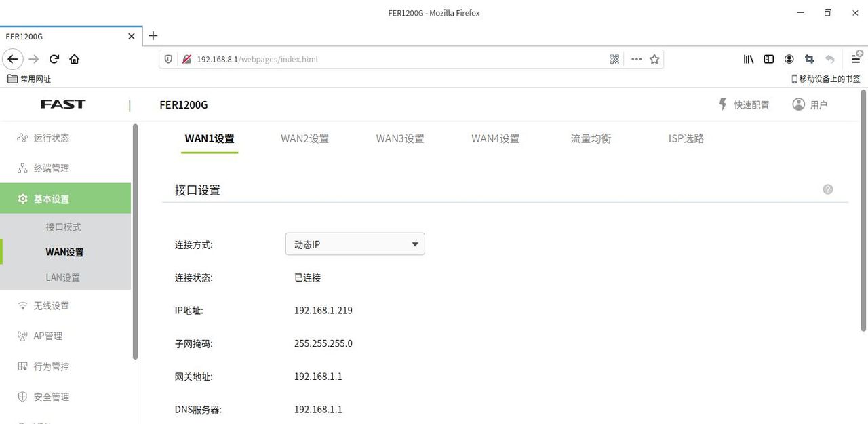Open the page actions three-dot menu
Screen dimensions: 868x424
[x=636, y=59]
